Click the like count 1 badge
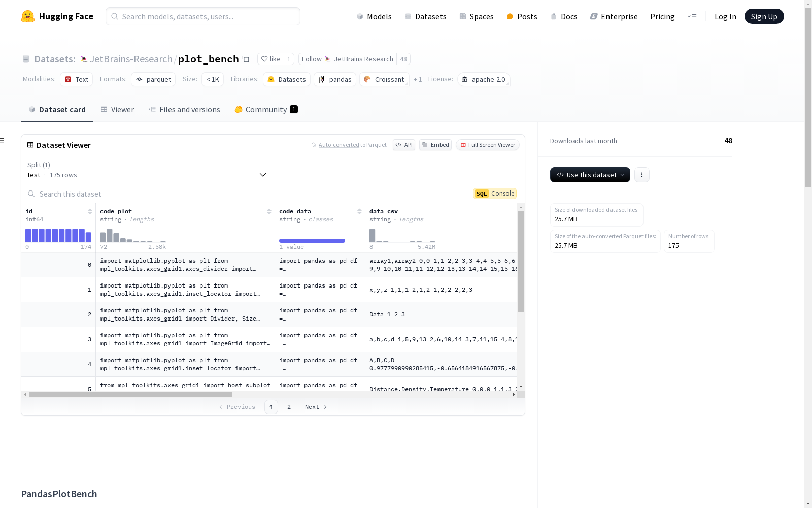The image size is (812, 508). coord(289,59)
